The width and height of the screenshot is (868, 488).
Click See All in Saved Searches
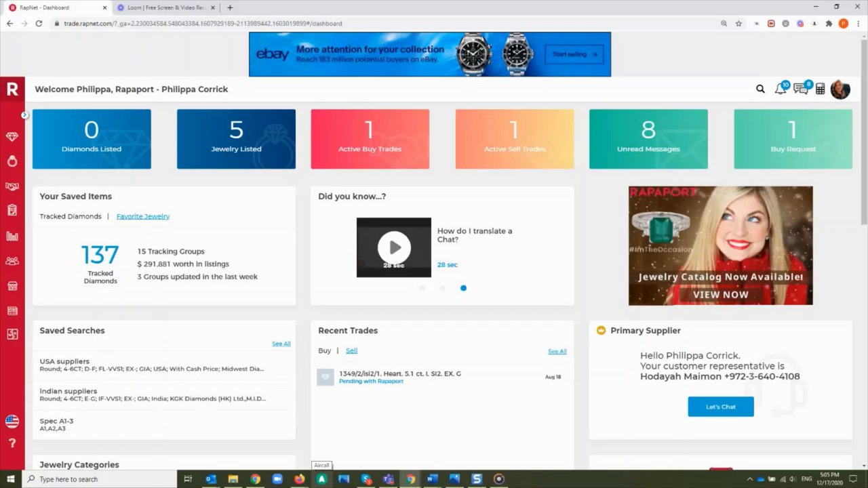[x=281, y=344]
